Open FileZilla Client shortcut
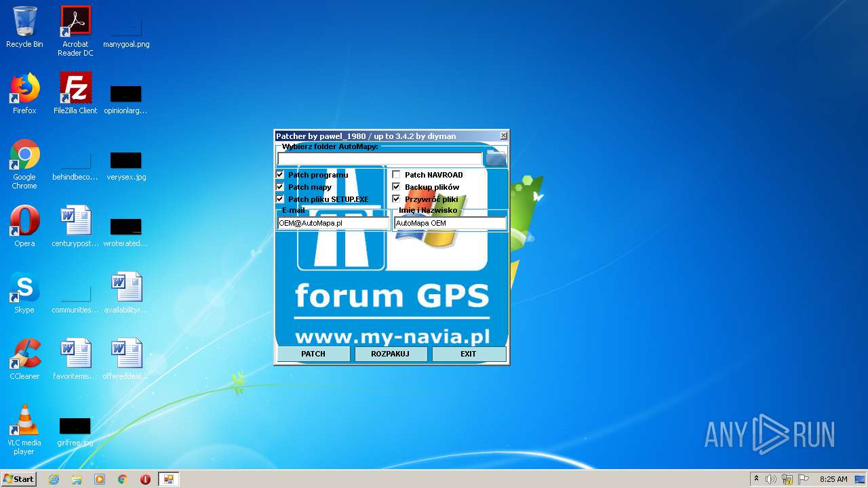 tap(75, 94)
